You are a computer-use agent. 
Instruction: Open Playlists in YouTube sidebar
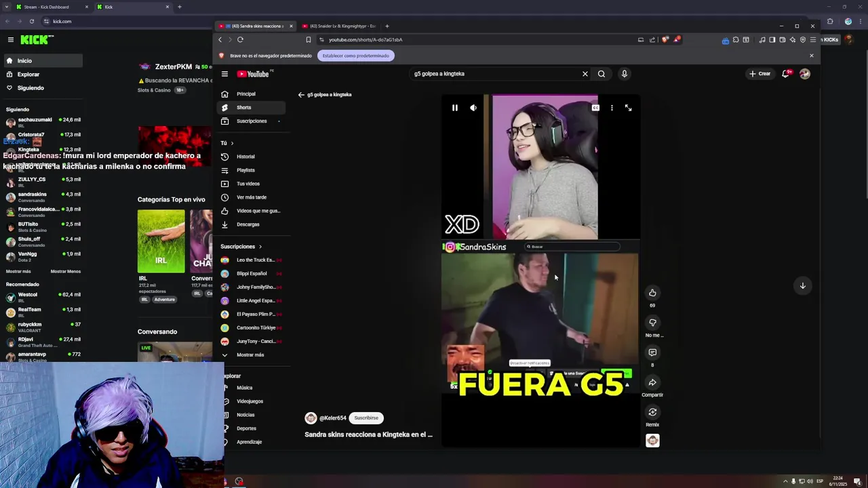click(x=251, y=170)
